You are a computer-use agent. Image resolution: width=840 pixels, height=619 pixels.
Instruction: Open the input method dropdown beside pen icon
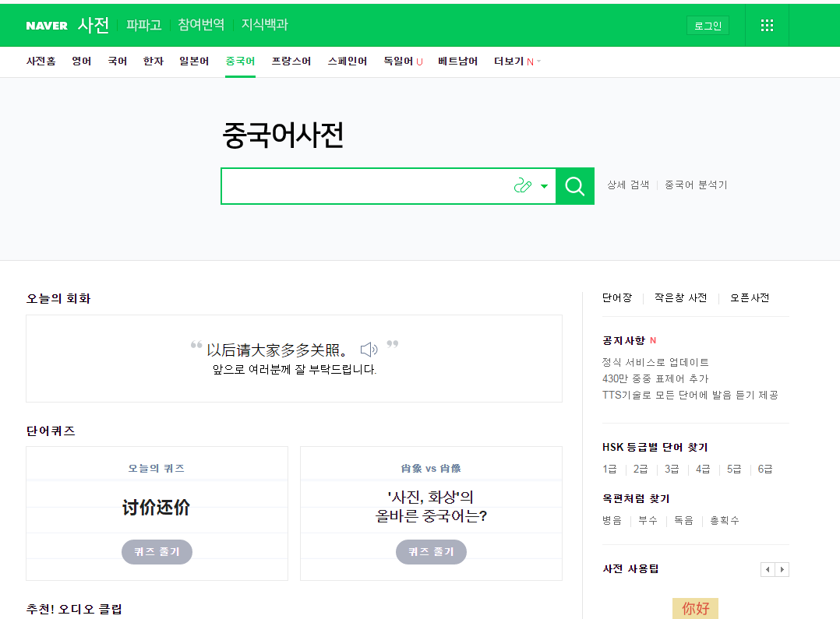click(542, 186)
